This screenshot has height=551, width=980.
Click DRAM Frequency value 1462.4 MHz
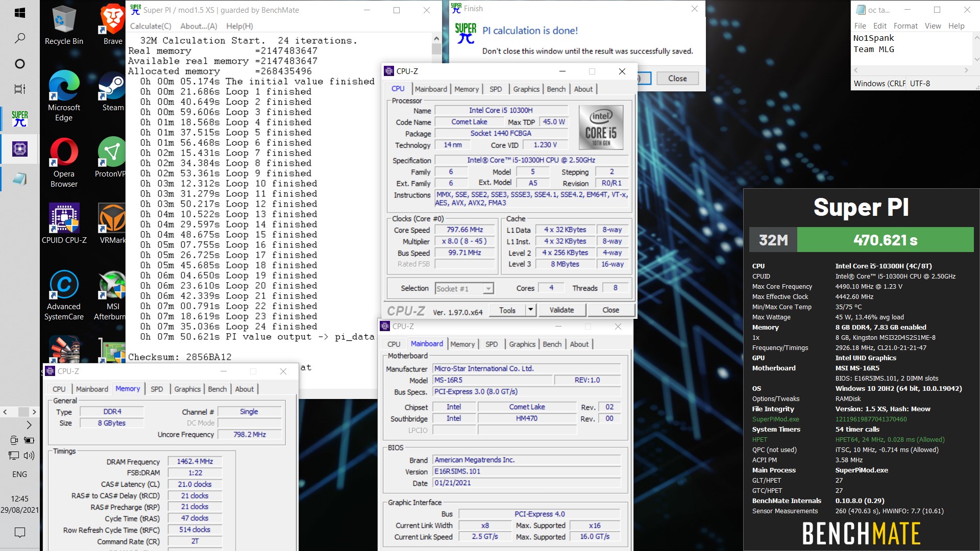coord(194,461)
